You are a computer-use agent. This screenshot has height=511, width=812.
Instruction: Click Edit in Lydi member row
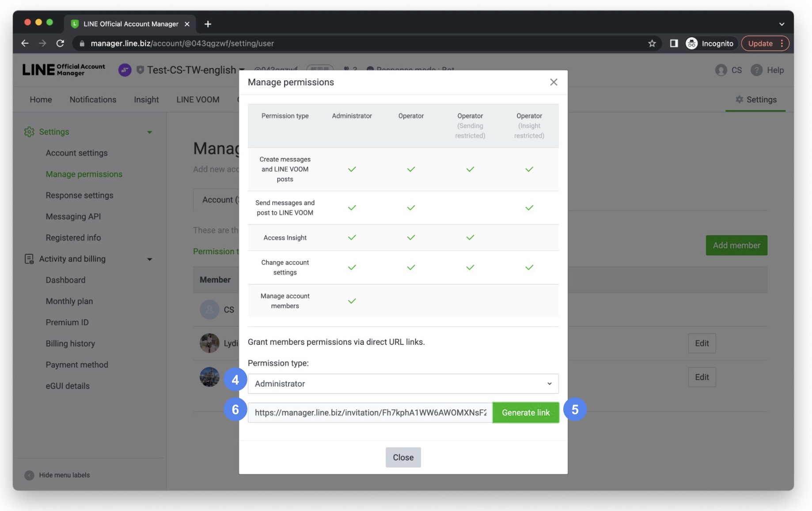tap(702, 343)
